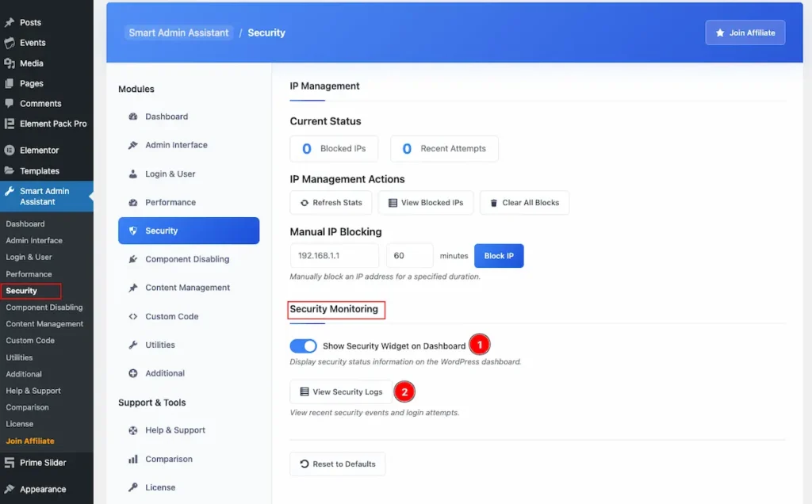
Task: Open Content Management in WordPress submenu
Action: pyautogui.click(x=44, y=324)
